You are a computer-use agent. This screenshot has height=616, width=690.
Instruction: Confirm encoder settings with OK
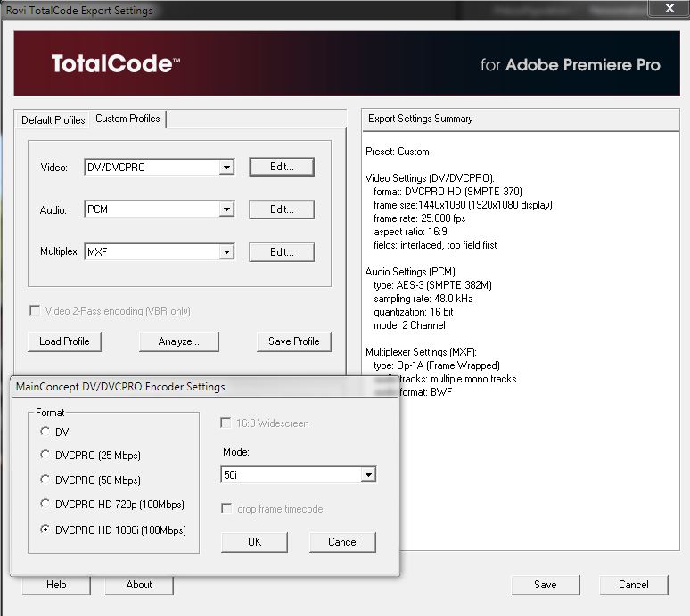254,542
